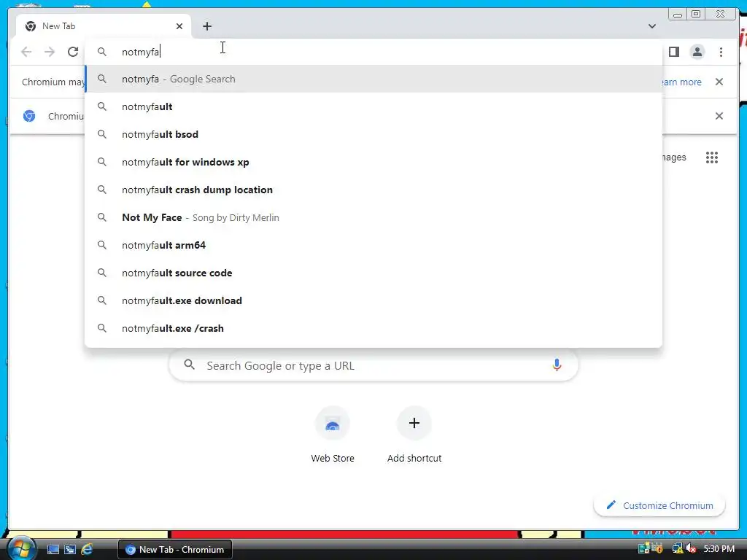Open the Google apps grid icon
The height and width of the screenshot is (560, 747).
(x=712, y=157)
